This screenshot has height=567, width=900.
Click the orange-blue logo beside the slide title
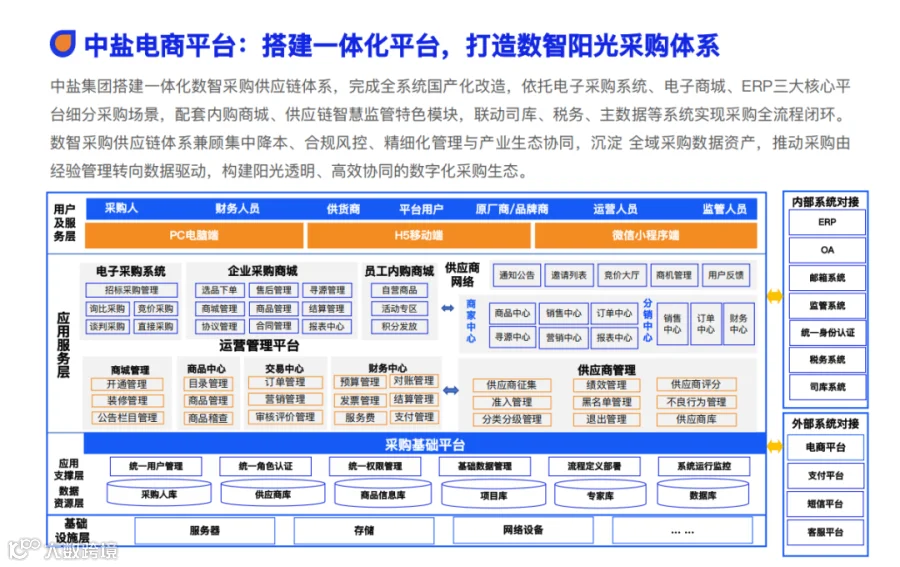(x=63, y=43)
